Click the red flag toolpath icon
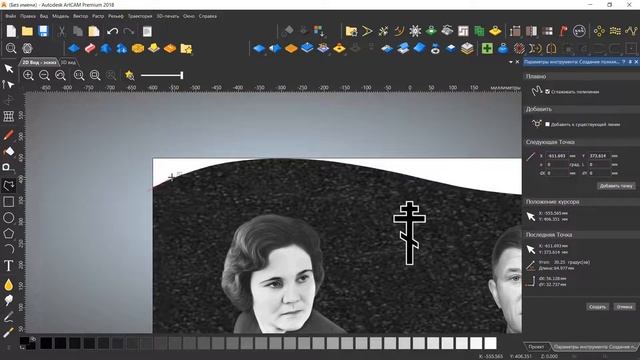The image size is (640, 360). 563,31
